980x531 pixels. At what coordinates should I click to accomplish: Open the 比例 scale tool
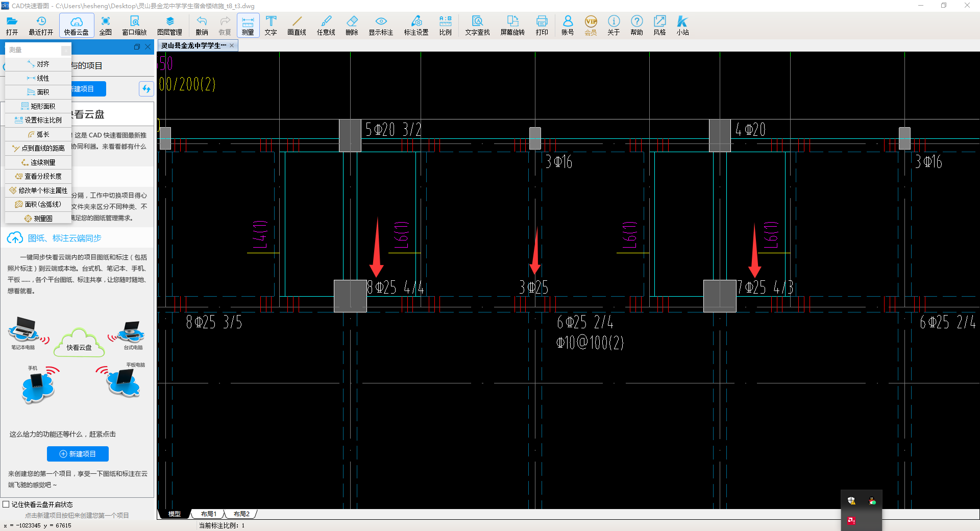446,26
